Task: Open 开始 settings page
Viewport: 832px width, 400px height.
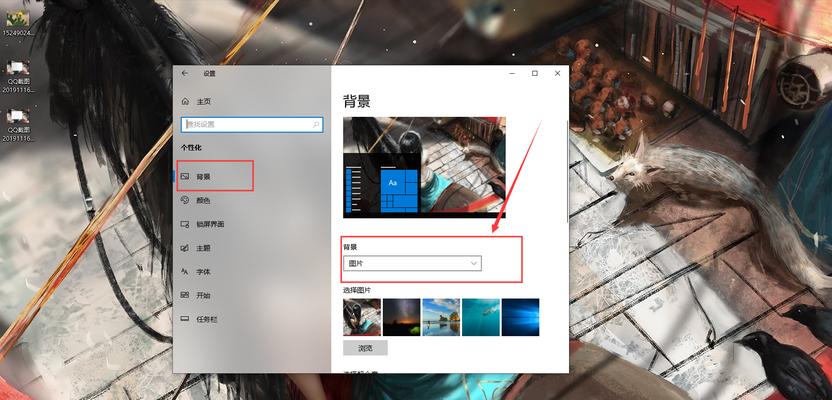Action: pyautogui.click(x=203, y=295)
